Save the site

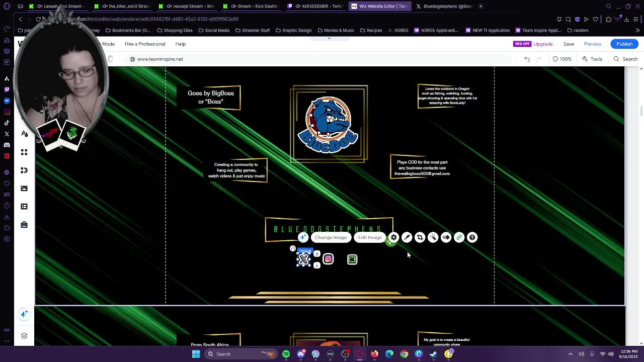point(569,44)
